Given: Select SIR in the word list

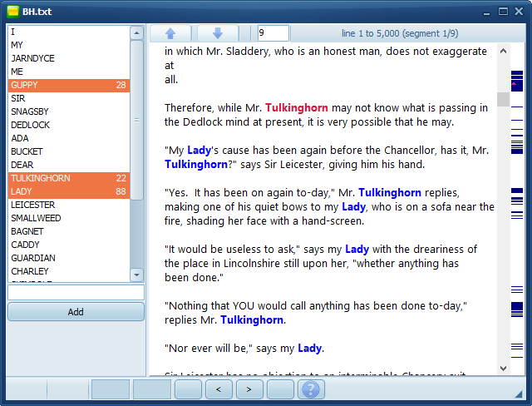Looking at the screenshot, I should (69, 98).
